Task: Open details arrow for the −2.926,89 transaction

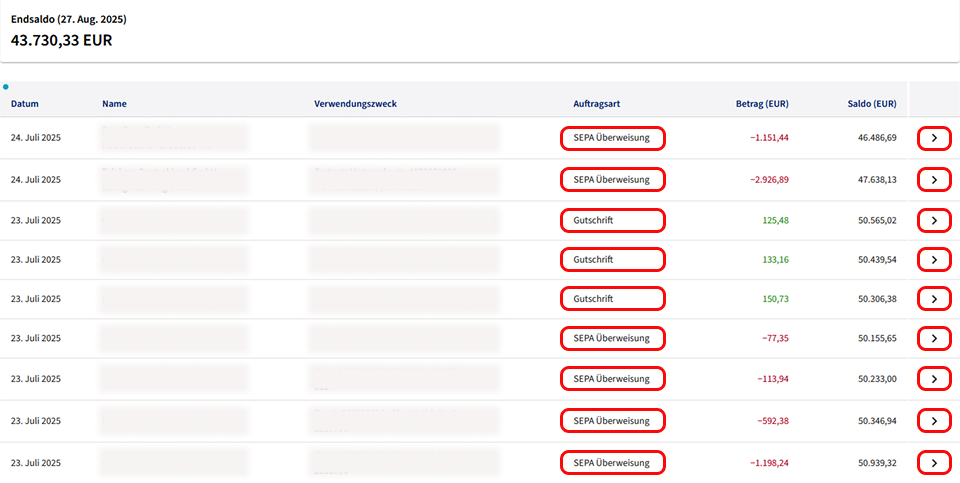Action: [934, 180]
